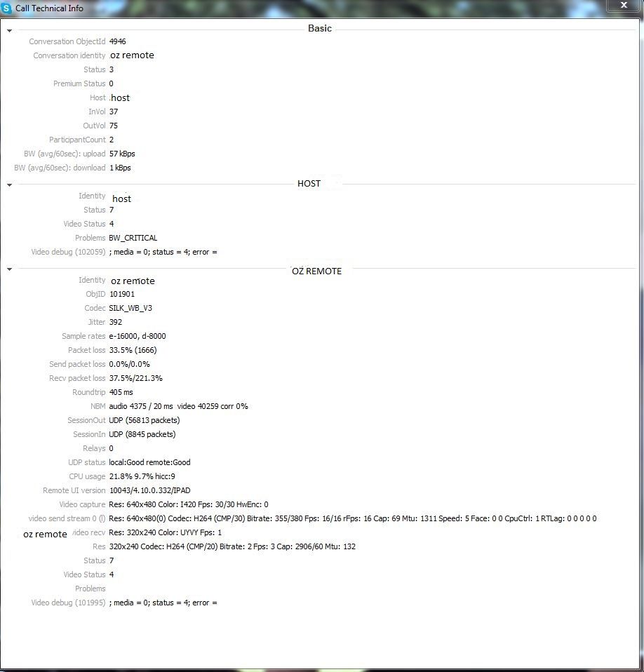Click the Skype logo in title bar
Image resolution: width=644 pixels, height=672 pixels.
point(6,8)
